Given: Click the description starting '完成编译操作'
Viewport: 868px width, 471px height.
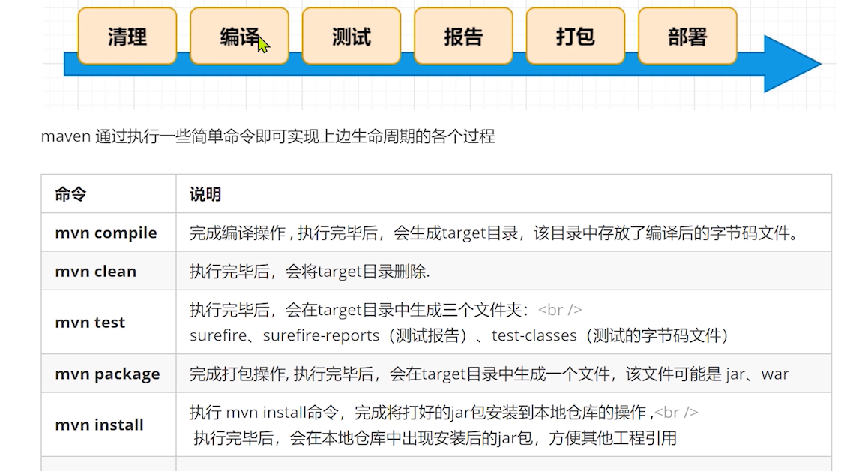Looking at the screenshot, I should tap(495, 232).
